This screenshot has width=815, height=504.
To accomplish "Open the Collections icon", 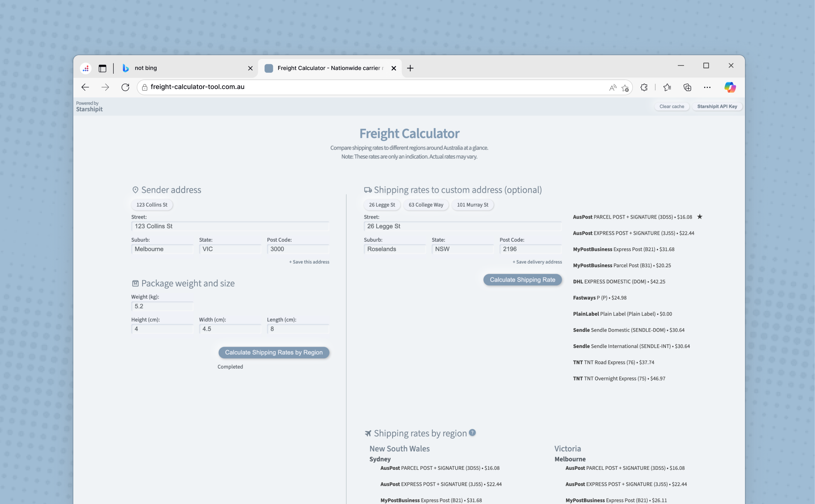I will 687,87.
